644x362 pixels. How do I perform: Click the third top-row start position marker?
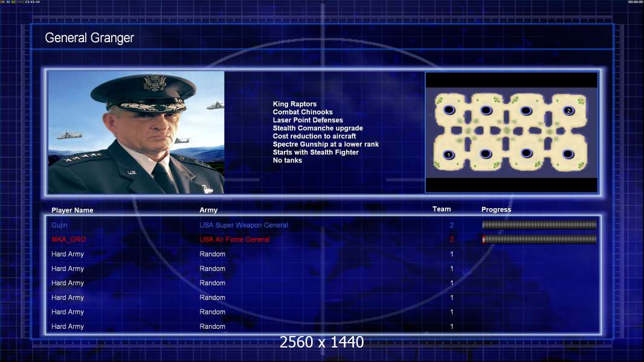click(526, 110)
